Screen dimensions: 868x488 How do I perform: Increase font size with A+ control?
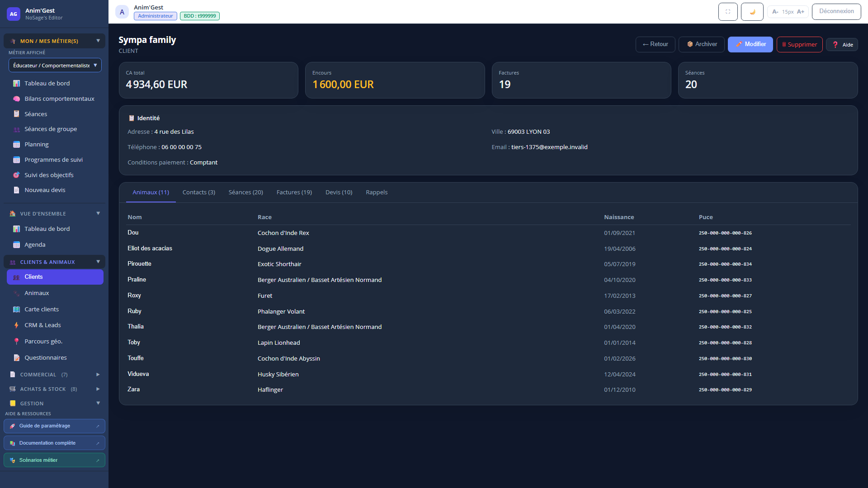(x=801, y=12)
